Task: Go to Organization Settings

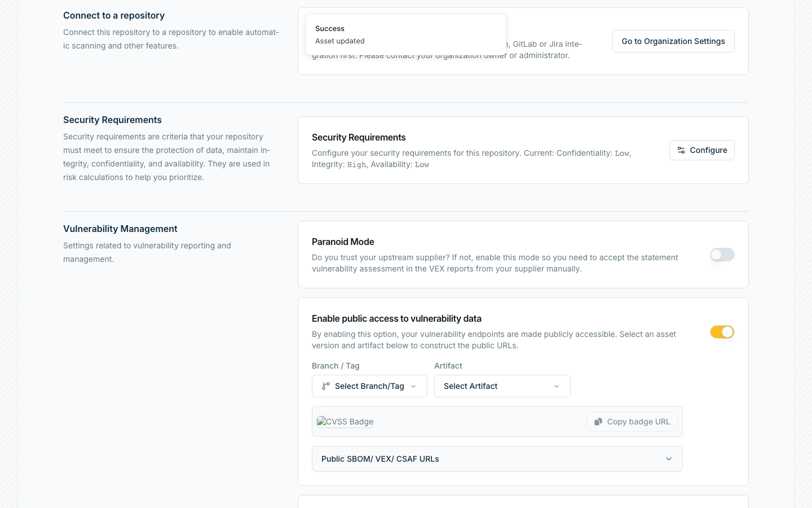Action: [673, 41]
